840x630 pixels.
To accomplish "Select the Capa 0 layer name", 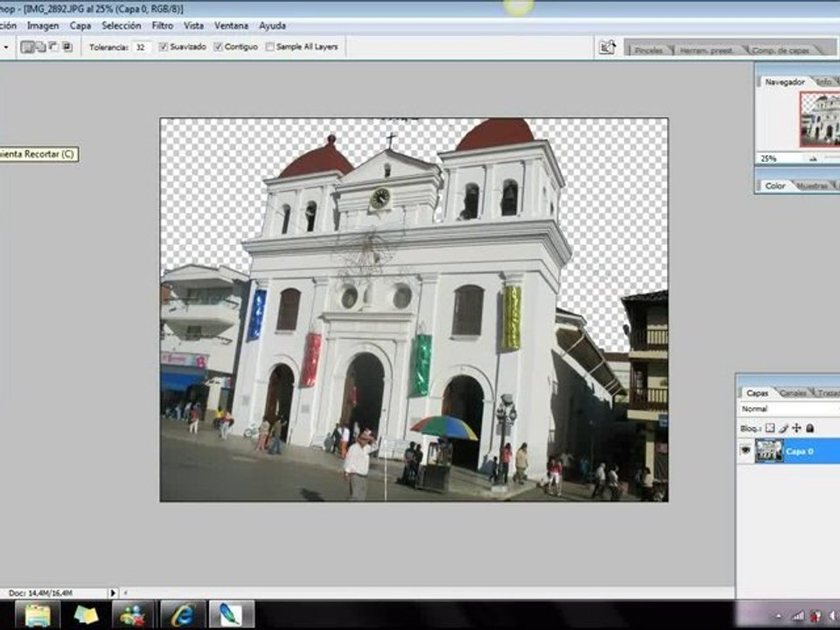I will pyautogui.click(x=799, y=451).
